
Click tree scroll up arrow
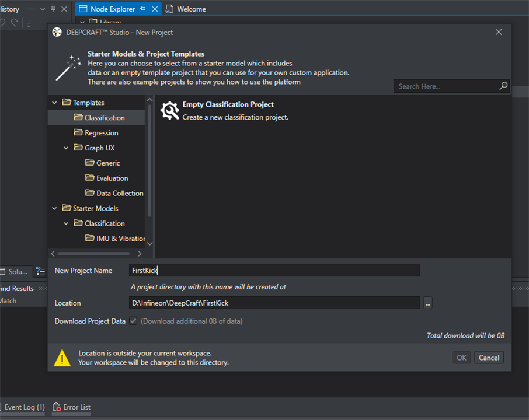pos(150,100)
